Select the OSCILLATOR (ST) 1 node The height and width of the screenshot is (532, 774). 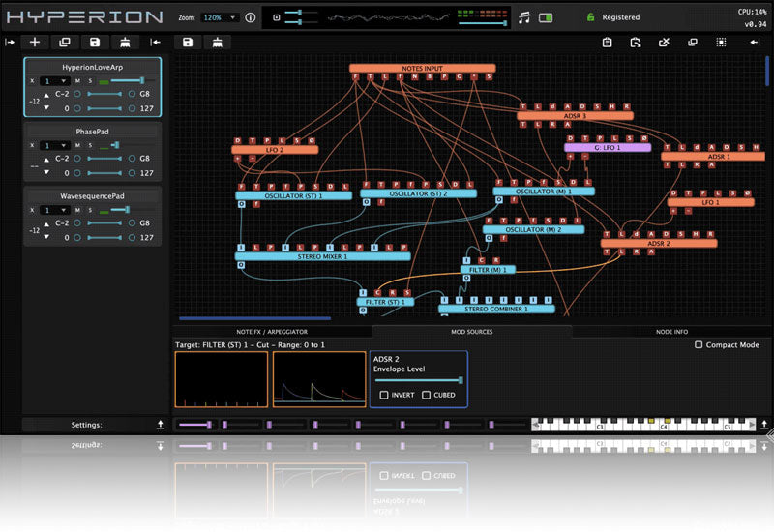pyautogui.click(x=293, y=196)
